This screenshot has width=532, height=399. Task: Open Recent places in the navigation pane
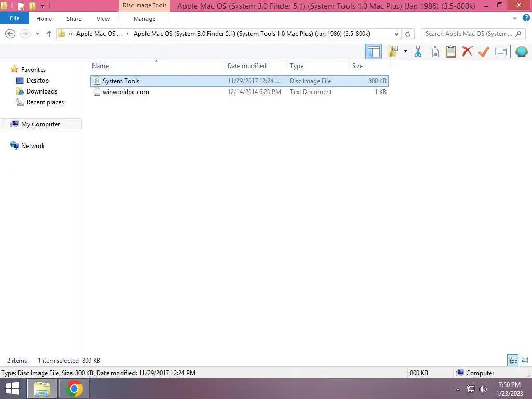[x=45, y=102]
